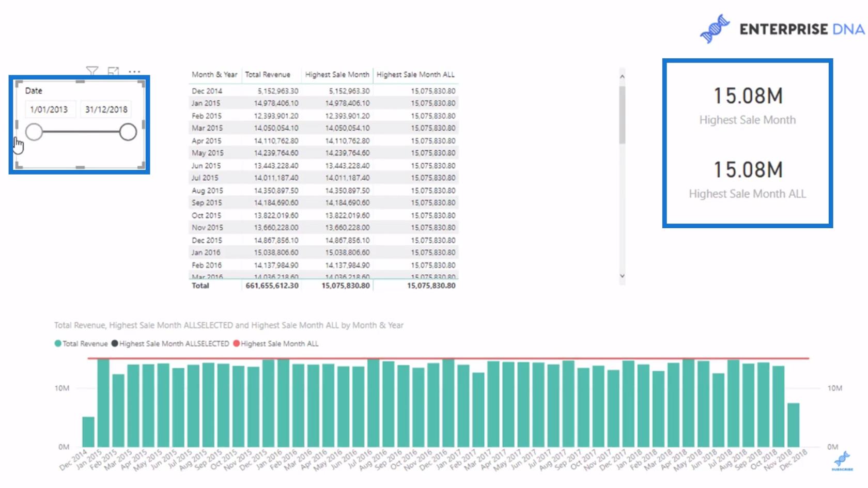Click the Subscribe DNA icon at bottom right
Viewport: 868px width, 488px height.
[x=842, y=461]
